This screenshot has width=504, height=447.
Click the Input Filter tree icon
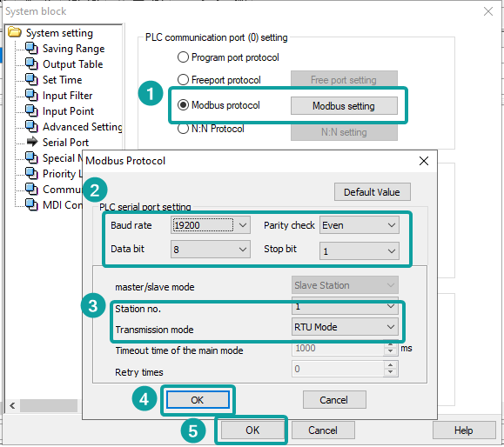pyautogui.click(x=31, y=96)
